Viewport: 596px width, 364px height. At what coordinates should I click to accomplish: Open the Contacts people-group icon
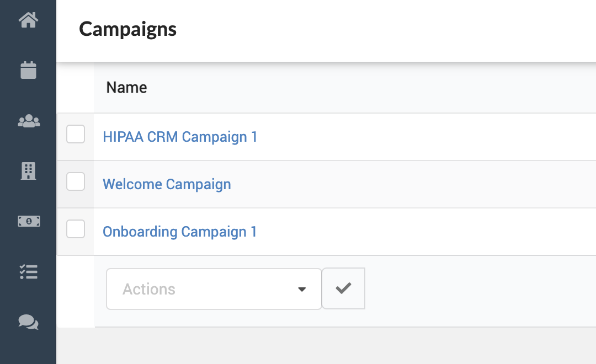coord(29,121)
